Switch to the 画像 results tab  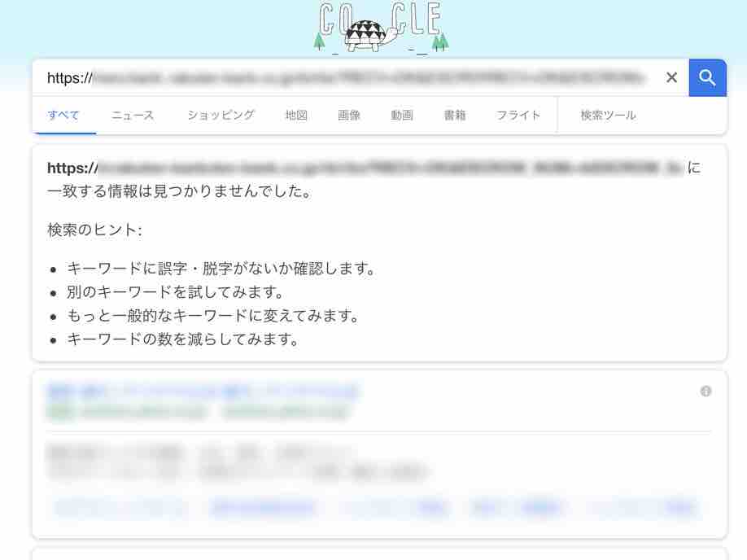349,115
